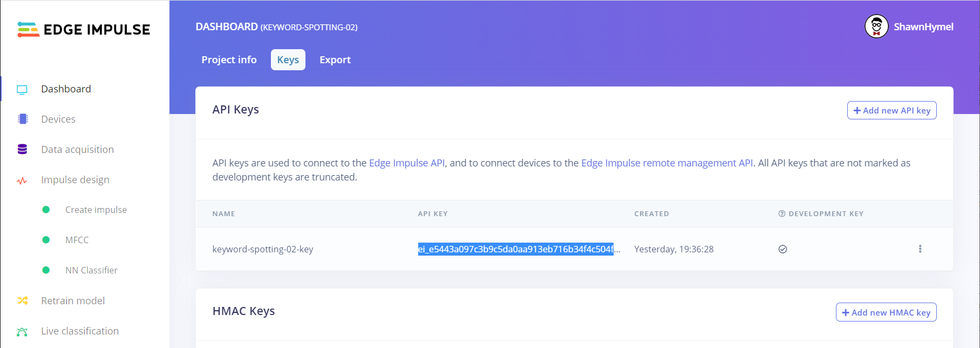Viewport: 980px width, 348px height.
Task: Open Live classification page
Action: (80, 331)
